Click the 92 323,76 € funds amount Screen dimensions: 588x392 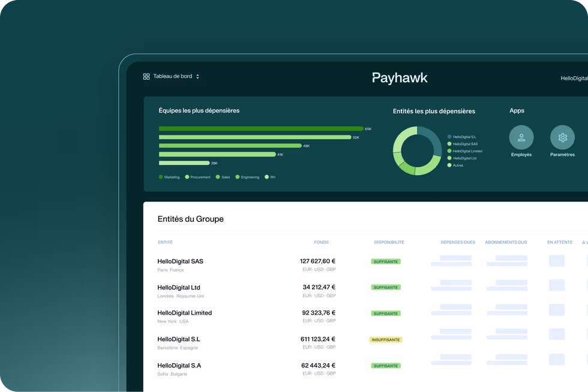pos(319,312)
